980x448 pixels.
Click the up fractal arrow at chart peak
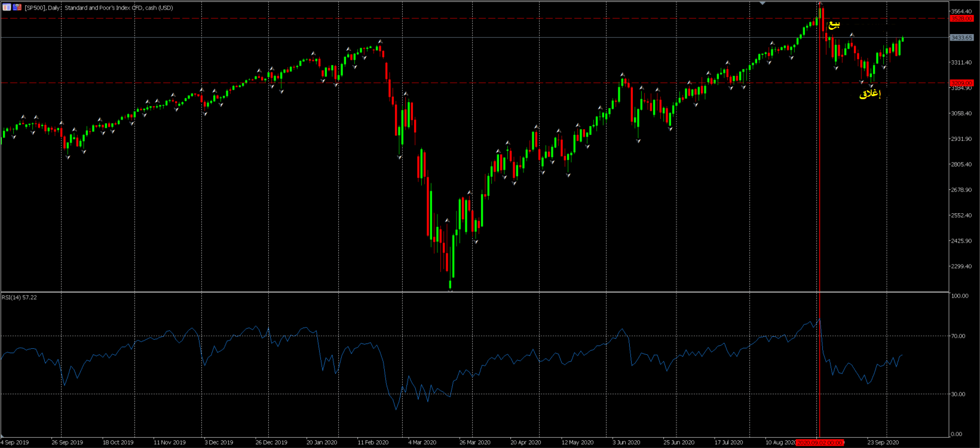point(820,4)
